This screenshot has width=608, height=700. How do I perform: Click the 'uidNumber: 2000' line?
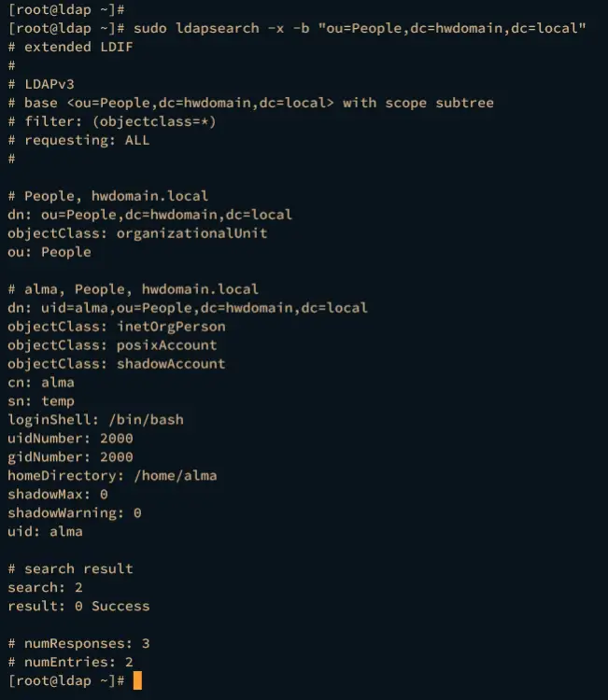70,439
